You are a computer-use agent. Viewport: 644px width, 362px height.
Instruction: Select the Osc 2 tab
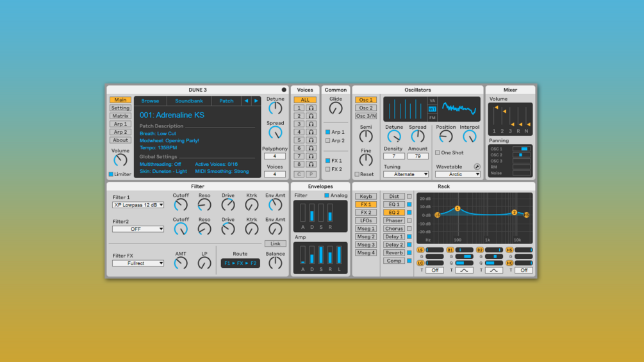[x=366, y=108]
